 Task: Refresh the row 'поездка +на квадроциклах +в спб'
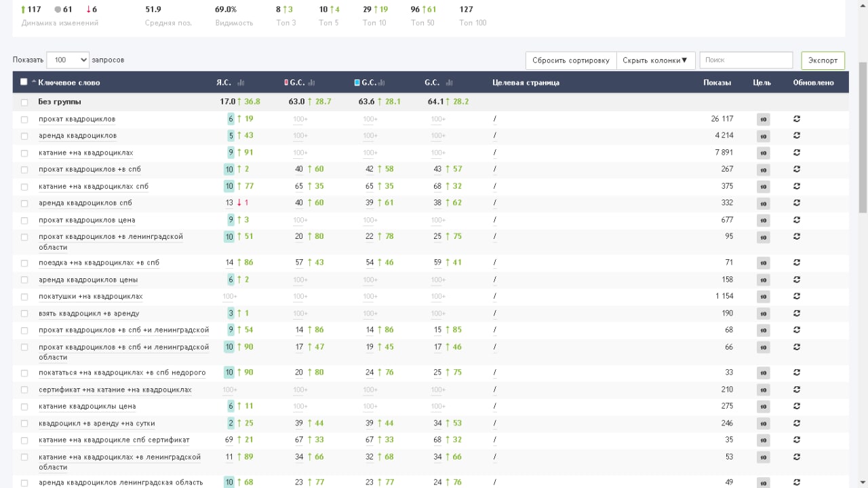point(797,263)
